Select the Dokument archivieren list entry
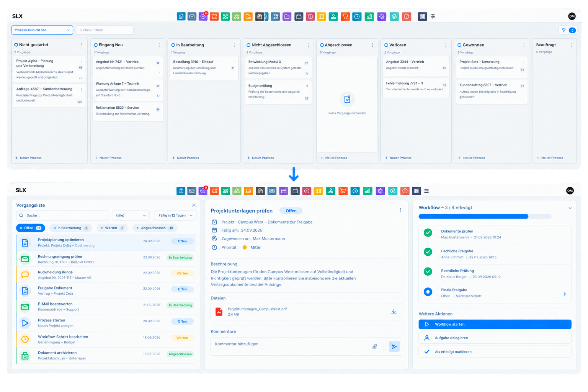Viewport: 588px width, 392px height. coord(106,356)
